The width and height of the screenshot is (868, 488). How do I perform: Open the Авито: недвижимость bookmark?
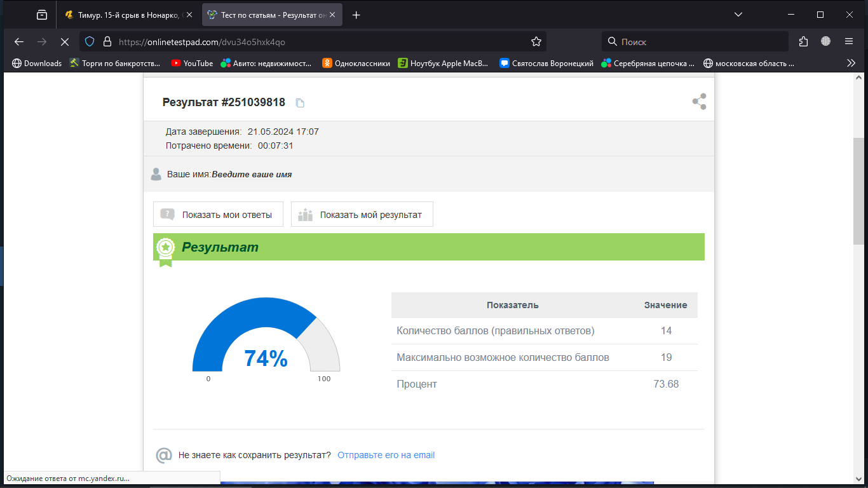click(x=266, y=63)
